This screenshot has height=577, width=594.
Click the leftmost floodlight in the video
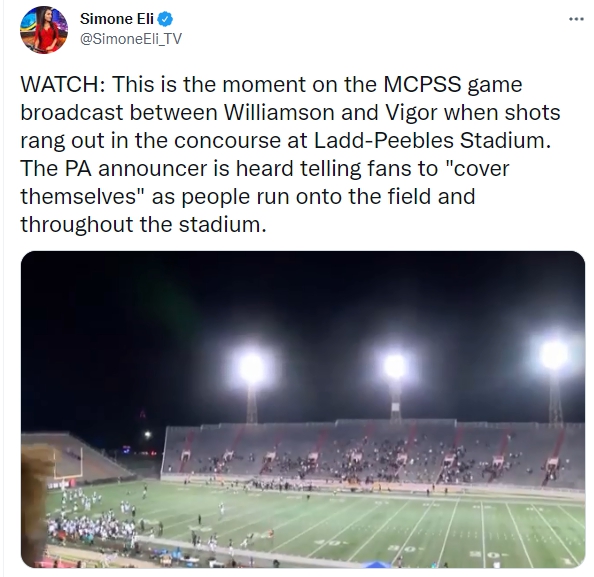[x=251, y=368]
